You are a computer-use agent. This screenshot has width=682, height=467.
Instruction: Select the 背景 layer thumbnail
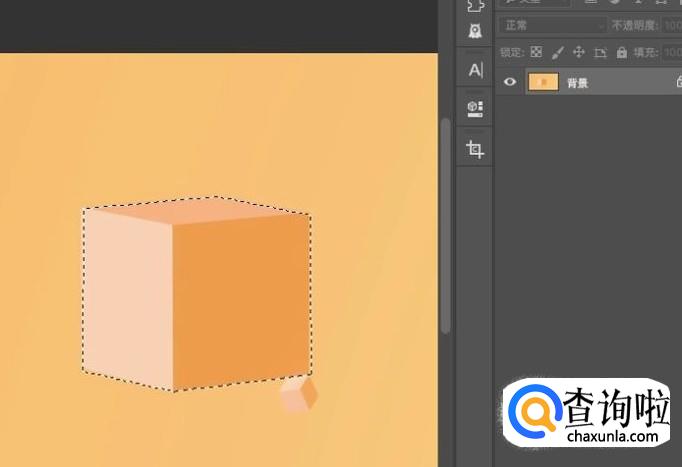coord(543,82)
